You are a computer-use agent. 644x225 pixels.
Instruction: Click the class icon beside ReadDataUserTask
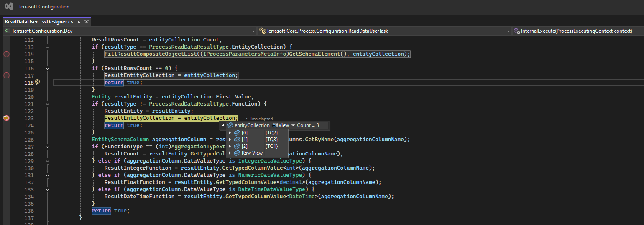pyautogui.click(x=262, y=31)
